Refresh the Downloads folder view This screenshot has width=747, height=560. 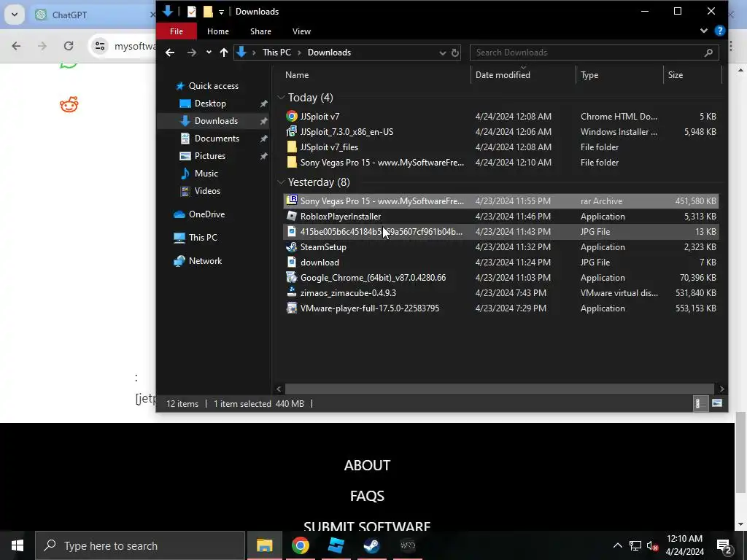click(x=455, y=52)
